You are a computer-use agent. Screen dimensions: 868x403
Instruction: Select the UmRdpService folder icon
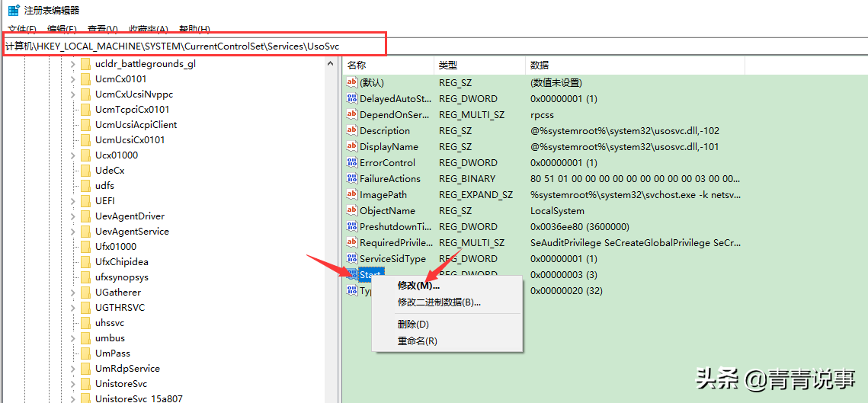85,368
